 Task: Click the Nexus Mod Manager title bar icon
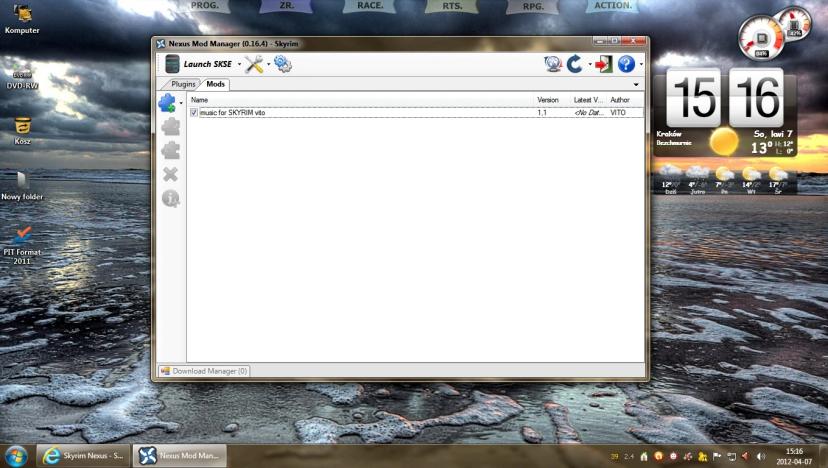pos(161,44)
